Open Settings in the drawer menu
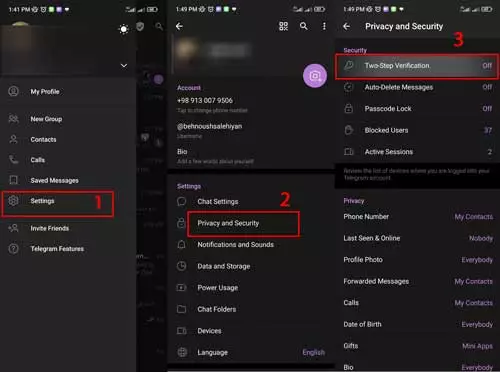500x372 pixels. (x=68, y=201)
